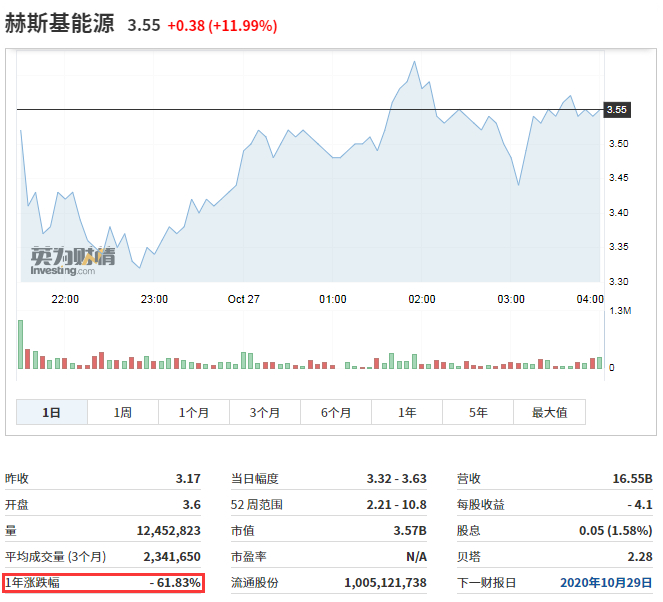Click the 营收 value 16.55B
This screenshot has height=602, width=663.
(632, 479)
